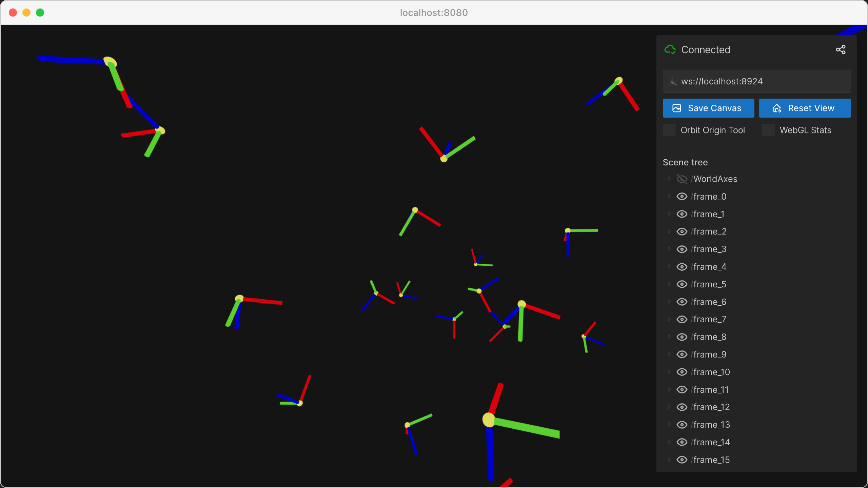Toggle visibility of /frame_11
This screenshot has width=868, height=488.
click(x=682, y=390)
